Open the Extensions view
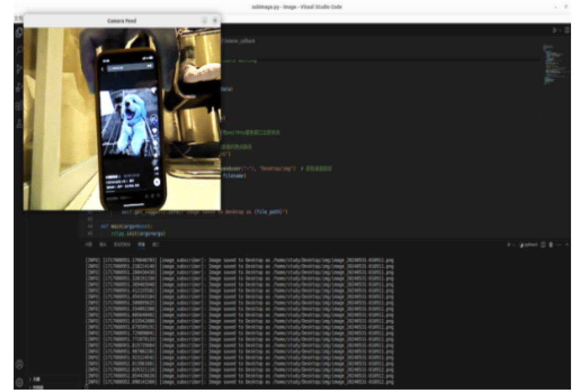Viewport: 585px width, 392px height. point(19,105)
